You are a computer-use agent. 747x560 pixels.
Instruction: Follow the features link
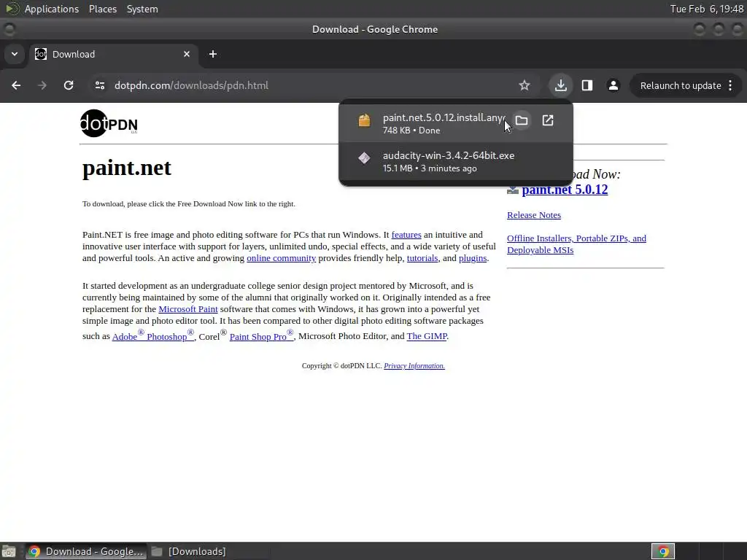(x=406, y=235)
